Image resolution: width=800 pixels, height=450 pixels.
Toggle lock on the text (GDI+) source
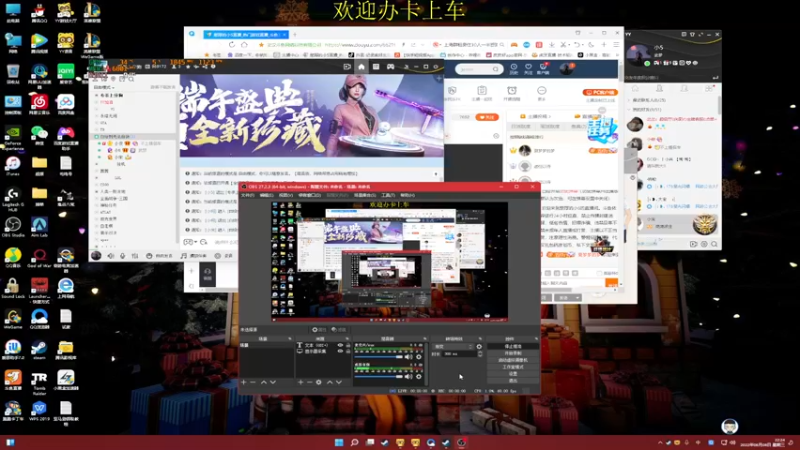tap(348, 345)
